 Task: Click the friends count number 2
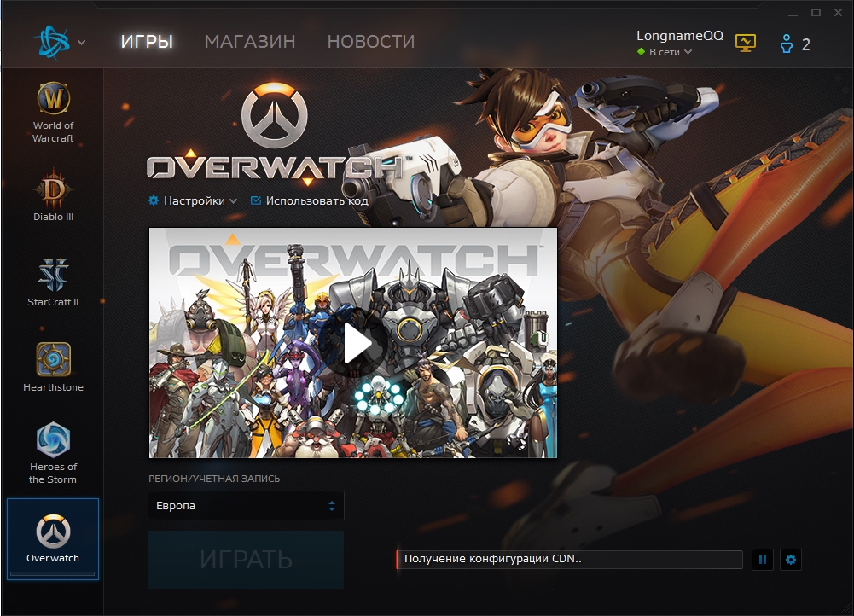point(806,44)
